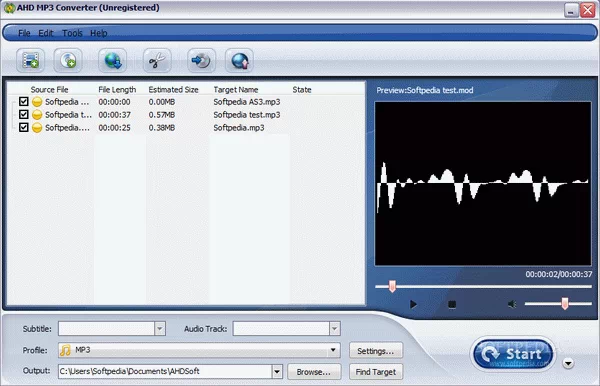
Task: Click the State column header
Action: point(302,90)
